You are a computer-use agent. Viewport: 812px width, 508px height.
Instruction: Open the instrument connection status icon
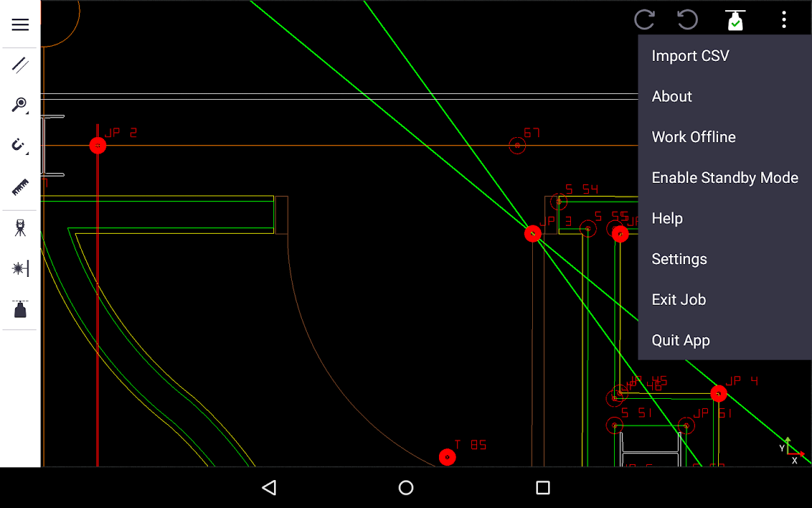click(735, 20)
